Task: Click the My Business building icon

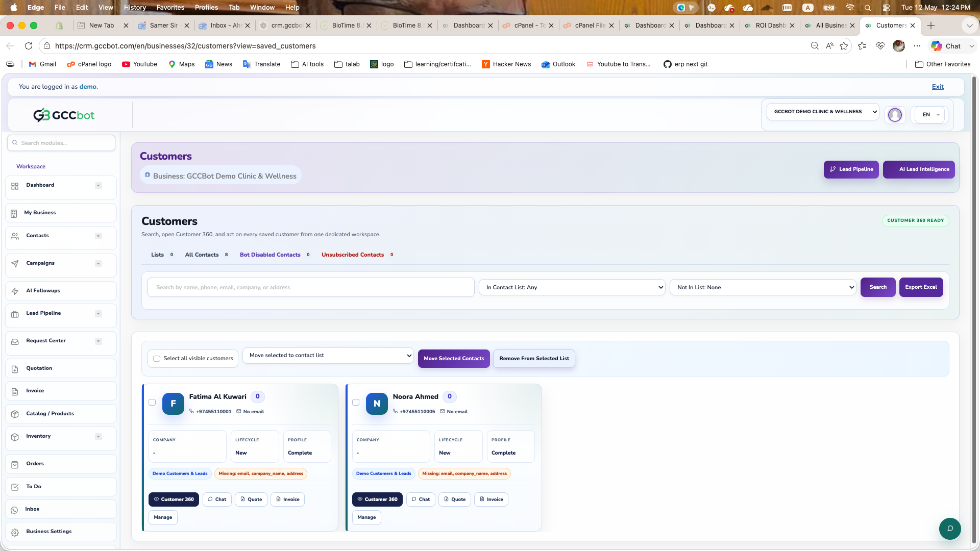Action: [x=14, y=213]
